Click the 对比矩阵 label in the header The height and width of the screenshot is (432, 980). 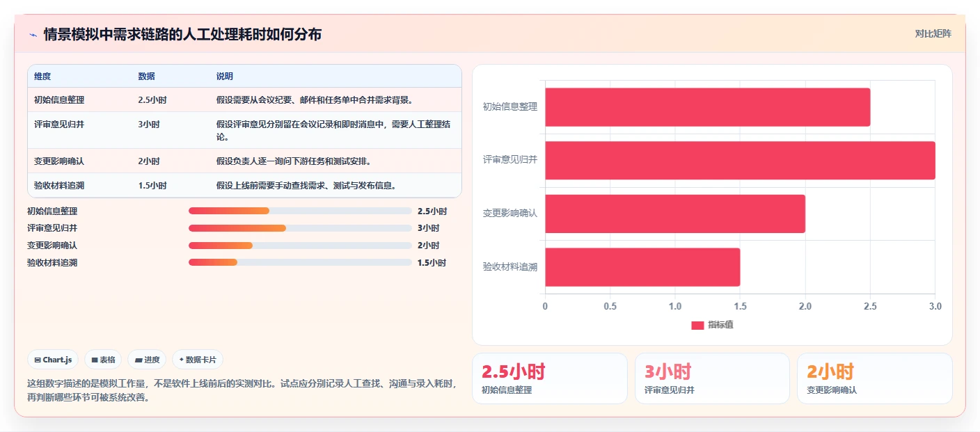pyautogui.click(x=933, y=33)
